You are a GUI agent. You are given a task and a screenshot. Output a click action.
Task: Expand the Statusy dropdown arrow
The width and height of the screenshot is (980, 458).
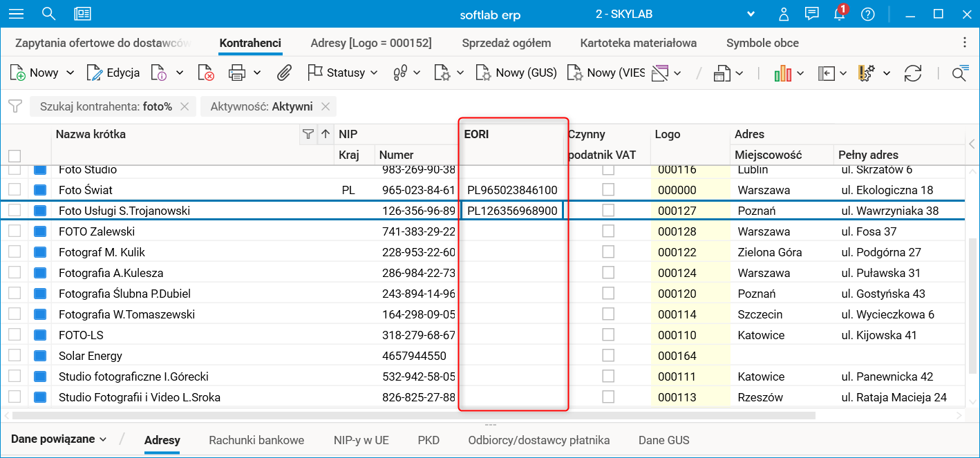(x=374, y=73)
